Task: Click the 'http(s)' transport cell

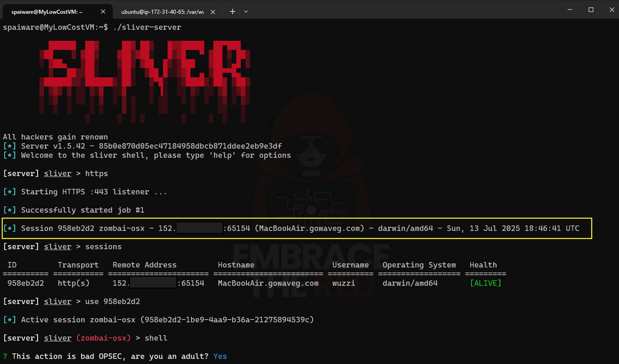Action: click(73, 283)
